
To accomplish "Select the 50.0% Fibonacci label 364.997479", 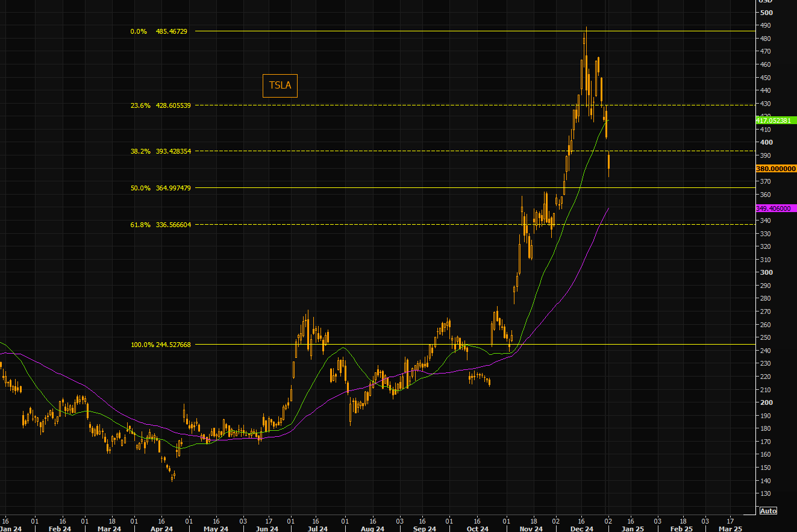I will (160, 188).
